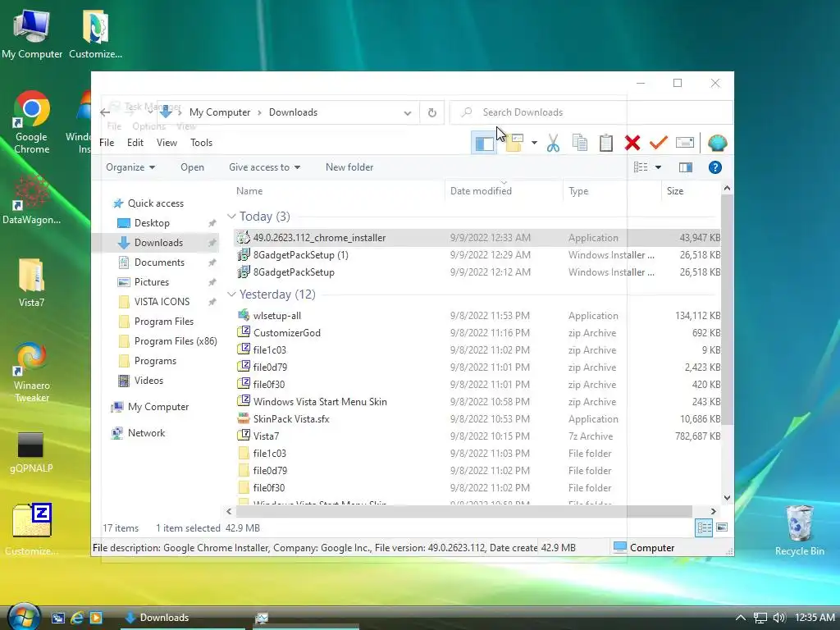
Task: Select the SkinPack Vista.sfx file
Action: pos(291,419)
